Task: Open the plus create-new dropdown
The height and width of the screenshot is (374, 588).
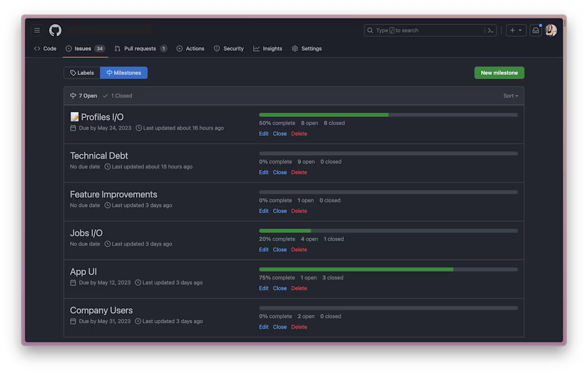Action: pos(516,30)
